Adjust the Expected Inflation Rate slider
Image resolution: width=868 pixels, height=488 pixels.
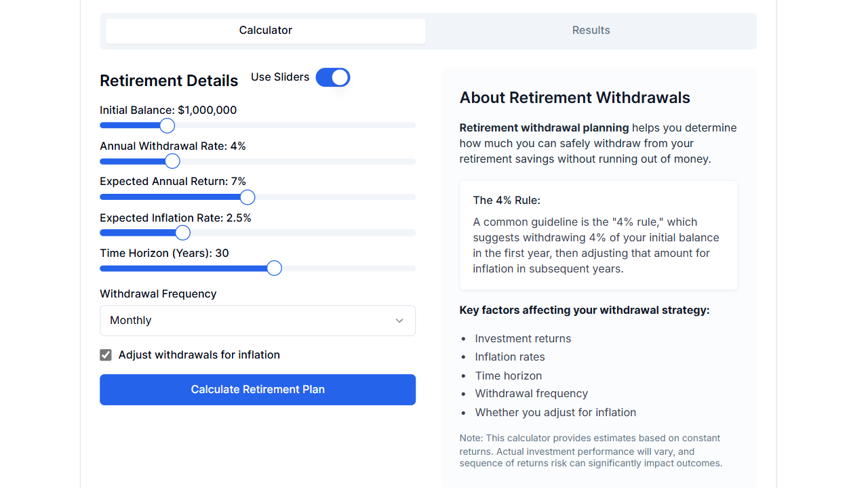click(x=182, y=232)
